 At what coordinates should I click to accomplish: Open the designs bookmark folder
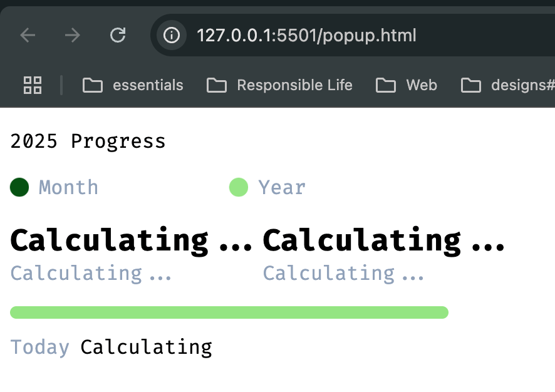[x=508, y=85]
